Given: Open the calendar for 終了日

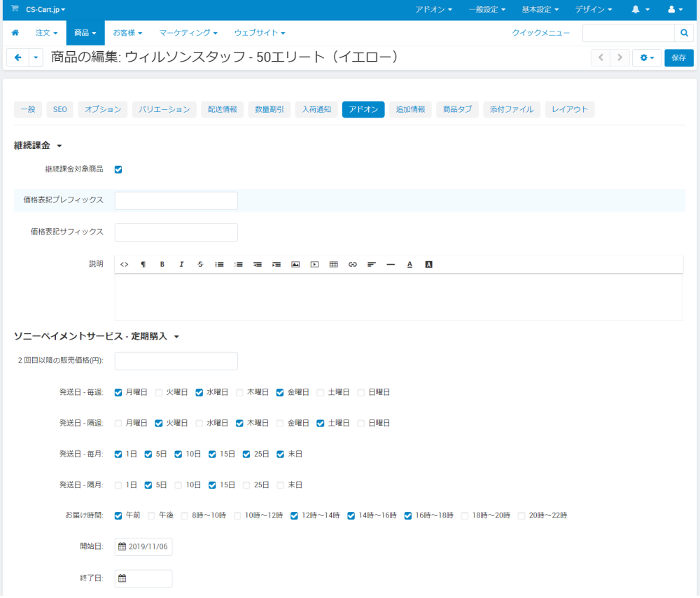Looking at the screenshot, I should 122,578.
